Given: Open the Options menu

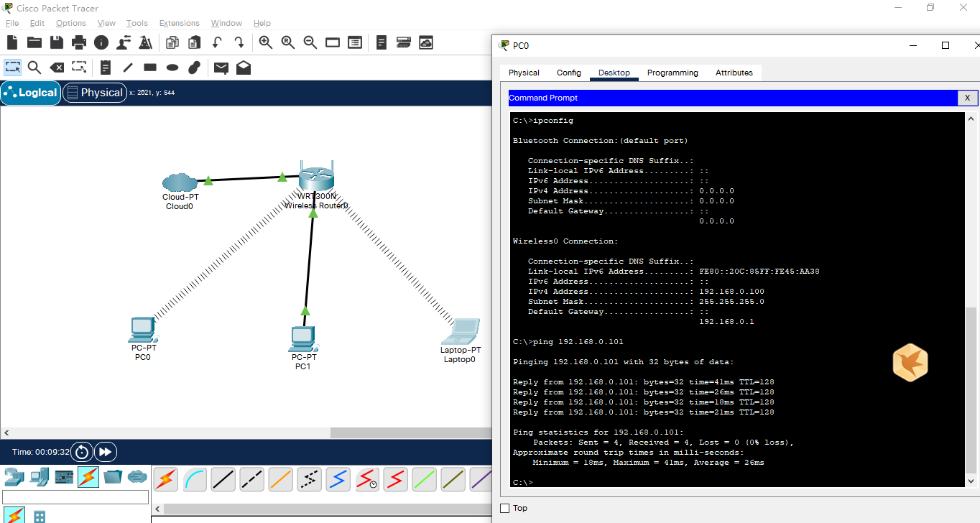Looking at the screenshot, I should [x=71, y=23].
